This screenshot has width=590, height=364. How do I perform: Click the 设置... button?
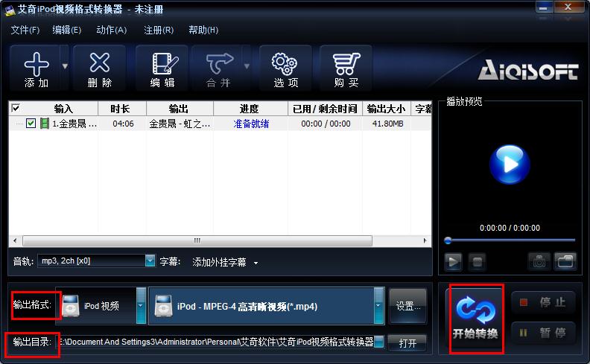tap(408, 306)
